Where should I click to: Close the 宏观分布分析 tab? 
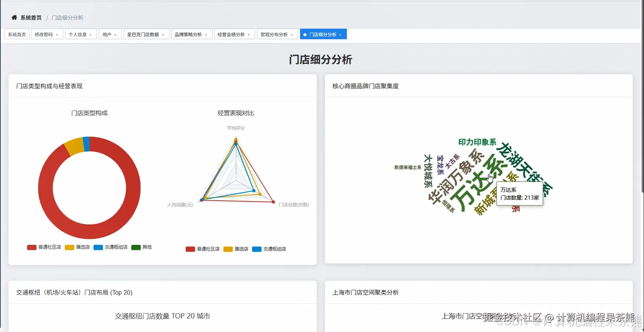(292, 35)
